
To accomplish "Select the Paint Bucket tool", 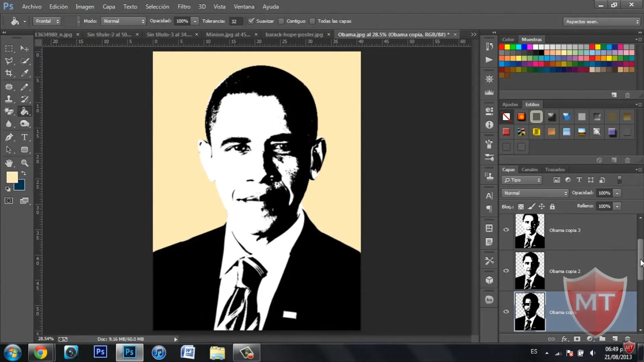I will click(x=24, y=111).
